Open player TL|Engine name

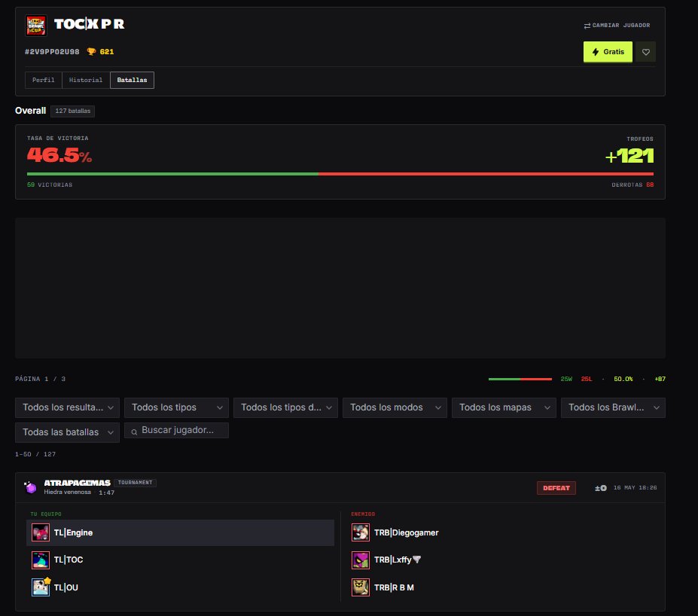click(x=74, y=532)
